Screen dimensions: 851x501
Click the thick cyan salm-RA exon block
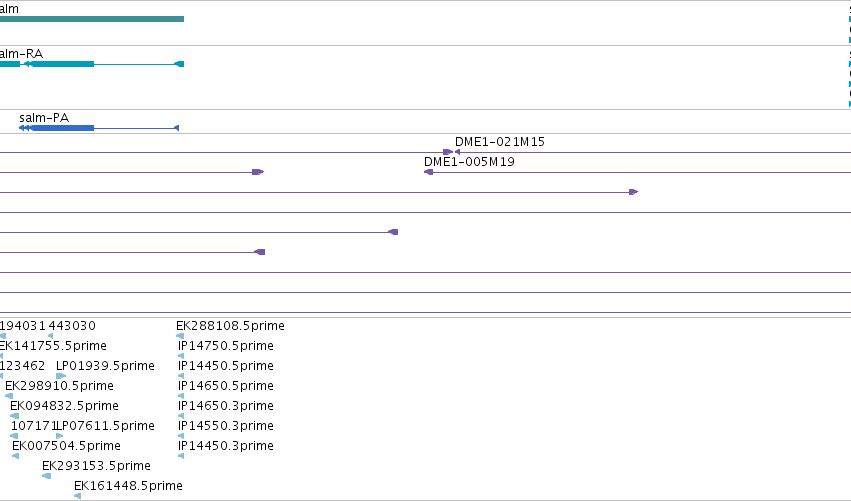point(62,64)
